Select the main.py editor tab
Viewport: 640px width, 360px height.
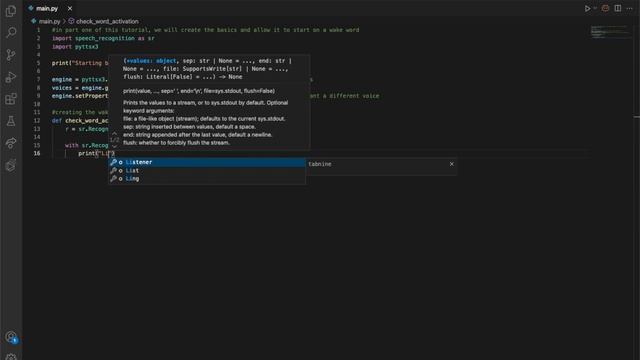tap(50, 8)
